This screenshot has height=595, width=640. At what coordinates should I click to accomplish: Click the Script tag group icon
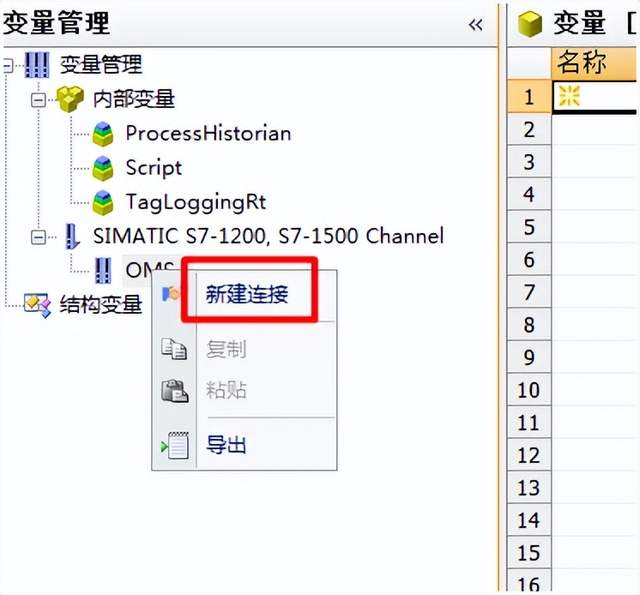[103, 168]
